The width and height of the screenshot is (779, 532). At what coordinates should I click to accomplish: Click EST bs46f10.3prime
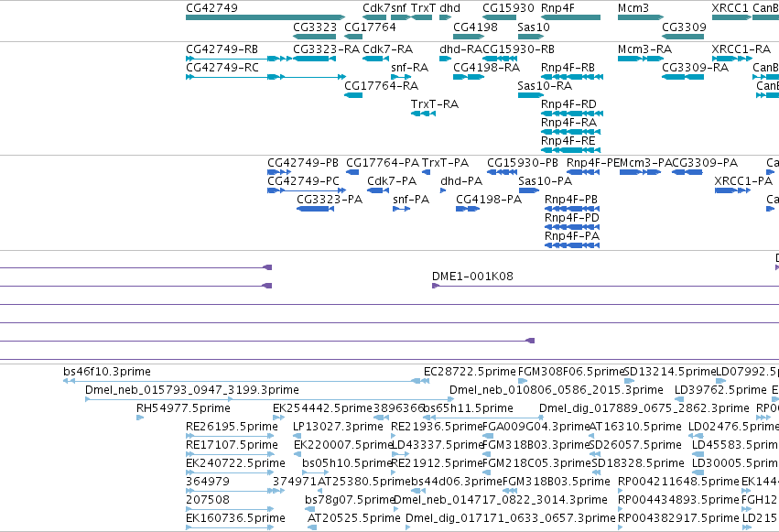107,372
